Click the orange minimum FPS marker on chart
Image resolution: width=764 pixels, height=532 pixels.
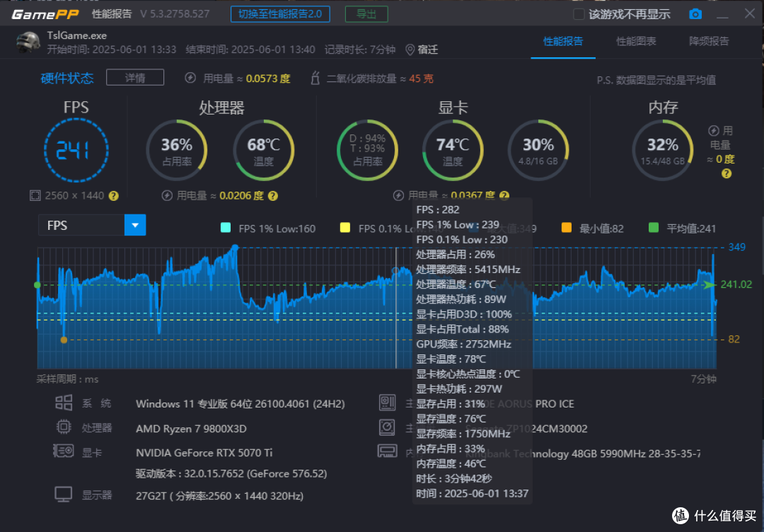(x=64, y=340)
